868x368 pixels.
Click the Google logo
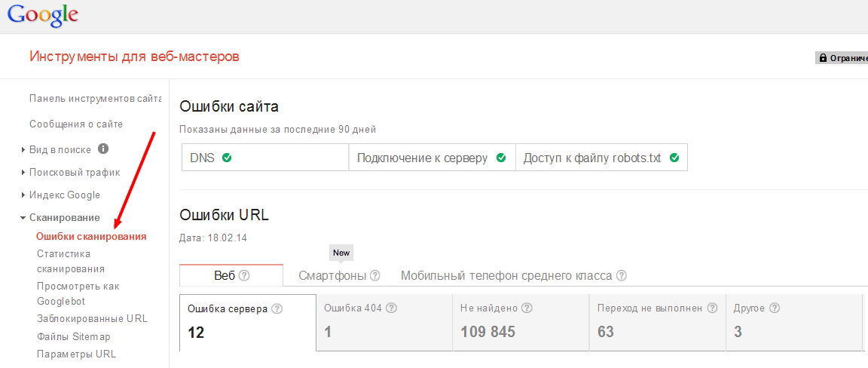[x=43, y=15]
